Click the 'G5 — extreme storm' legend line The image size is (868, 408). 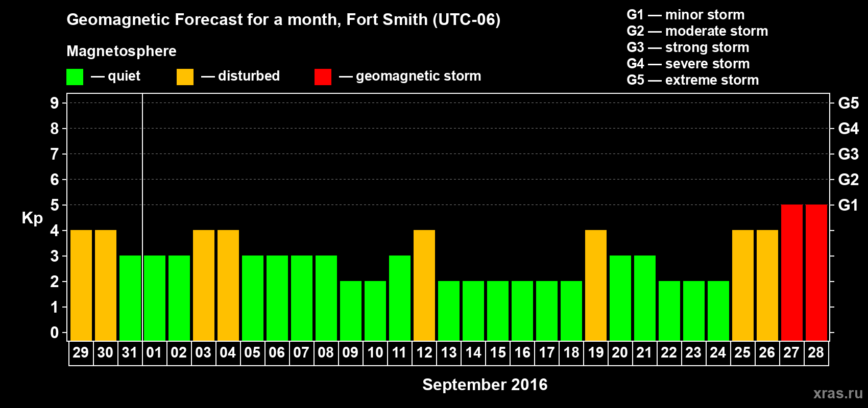(693, 80)
